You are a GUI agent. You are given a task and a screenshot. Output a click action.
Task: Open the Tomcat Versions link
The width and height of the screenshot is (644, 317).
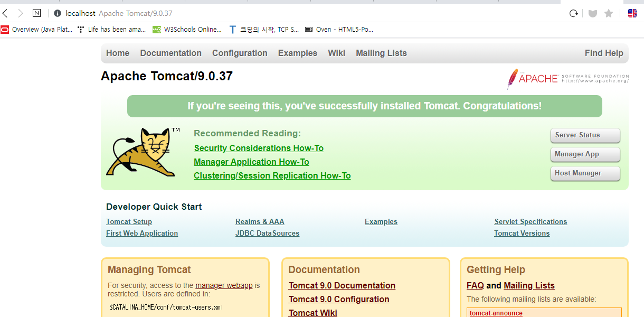tap(522, 233)
